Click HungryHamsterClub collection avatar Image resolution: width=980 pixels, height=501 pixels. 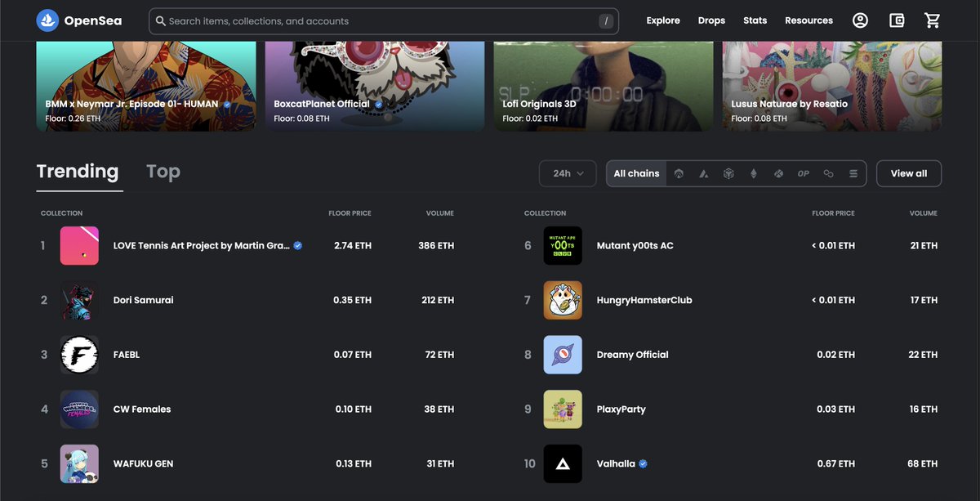563,300
